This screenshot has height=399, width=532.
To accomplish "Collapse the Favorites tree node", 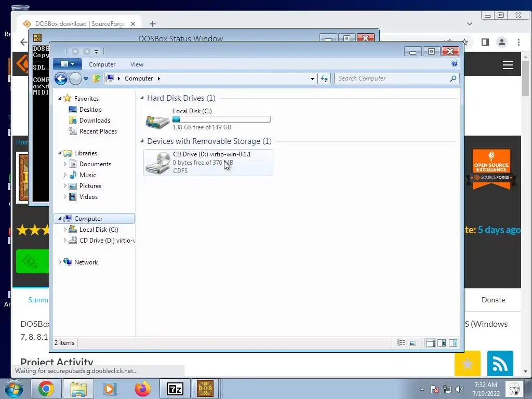I will pos(60,98).
